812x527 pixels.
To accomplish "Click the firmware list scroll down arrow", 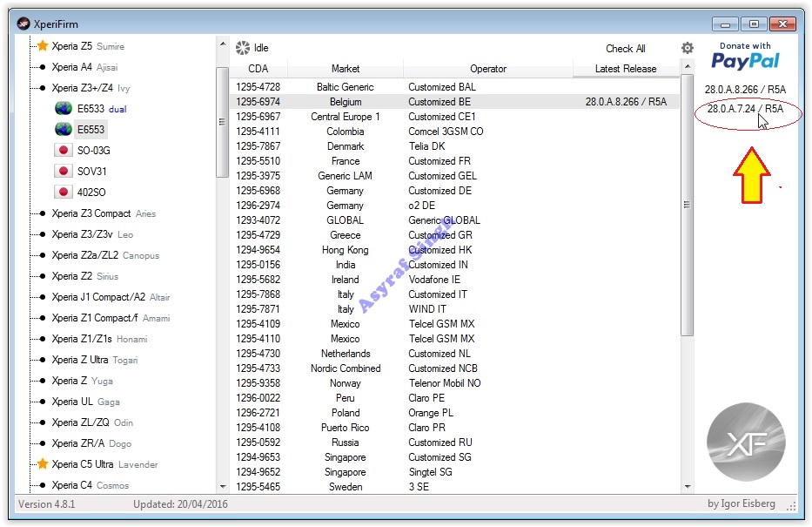I will 688,487.
